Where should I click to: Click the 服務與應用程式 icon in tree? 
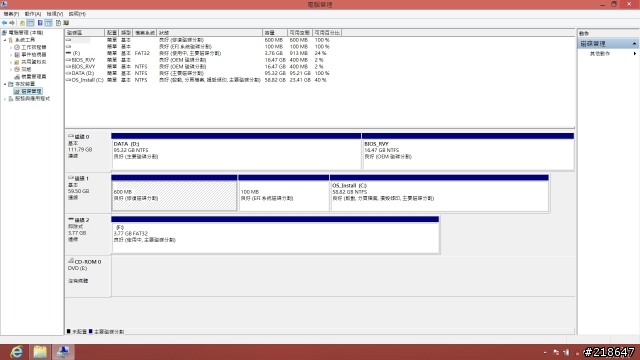point(11,99)
